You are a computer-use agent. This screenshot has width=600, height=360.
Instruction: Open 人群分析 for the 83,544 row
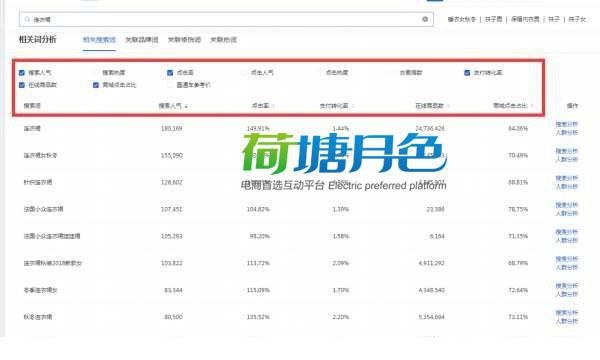tap(567, 294)
